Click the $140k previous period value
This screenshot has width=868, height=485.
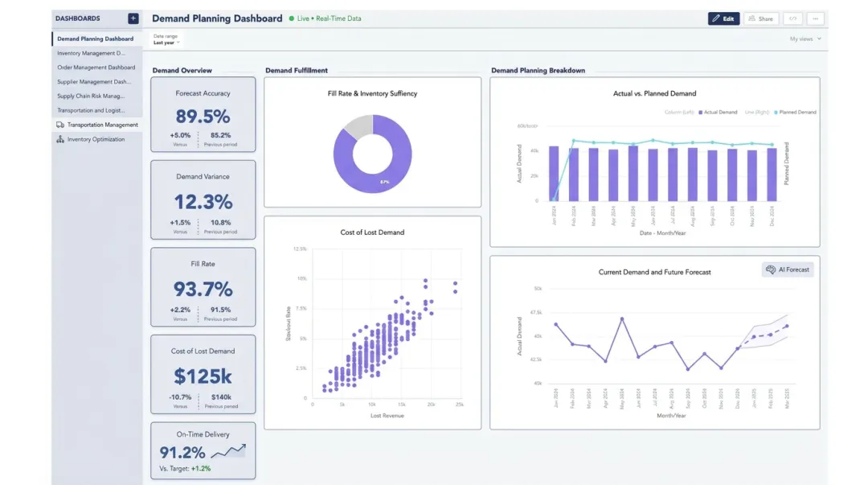[x=221, y=397]
